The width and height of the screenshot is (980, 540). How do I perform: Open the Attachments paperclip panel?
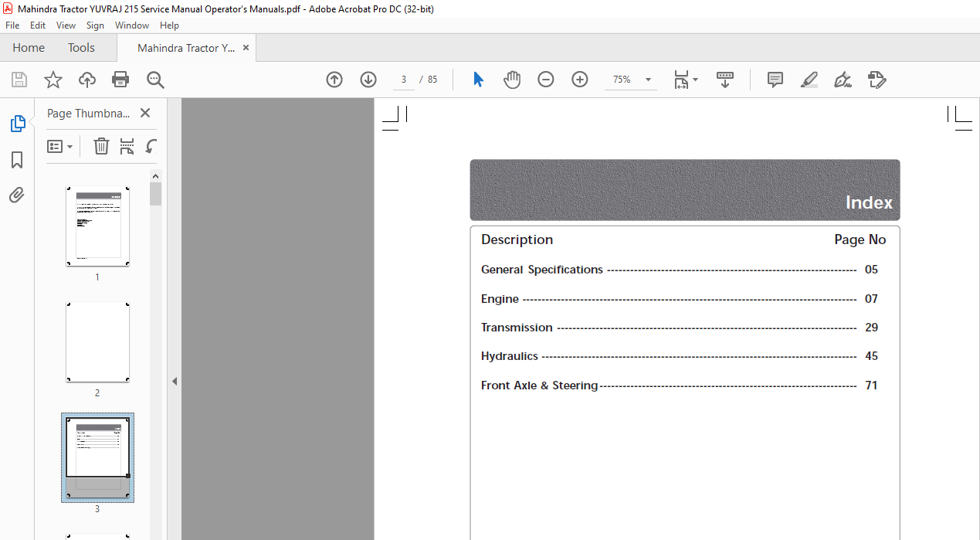pyautogui.click(x=17, y=195)
